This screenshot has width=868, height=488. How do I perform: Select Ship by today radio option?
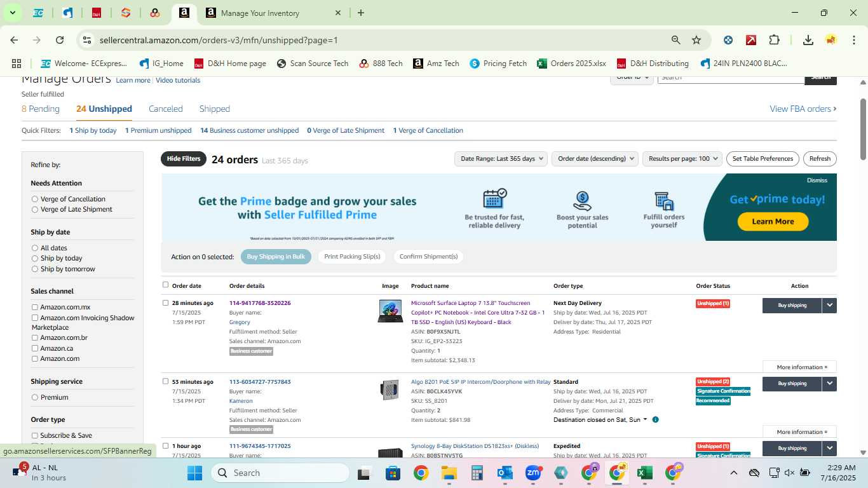[35, 258]
